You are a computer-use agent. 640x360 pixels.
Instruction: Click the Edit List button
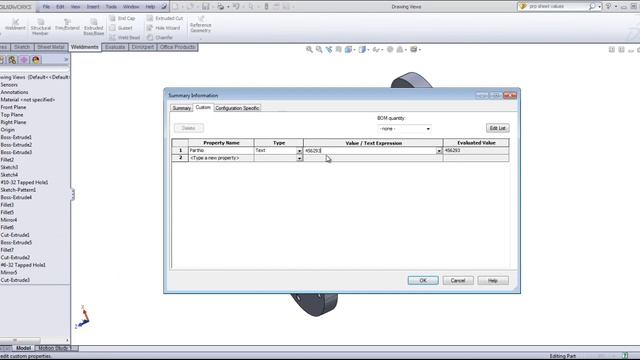tap(498, 128)
